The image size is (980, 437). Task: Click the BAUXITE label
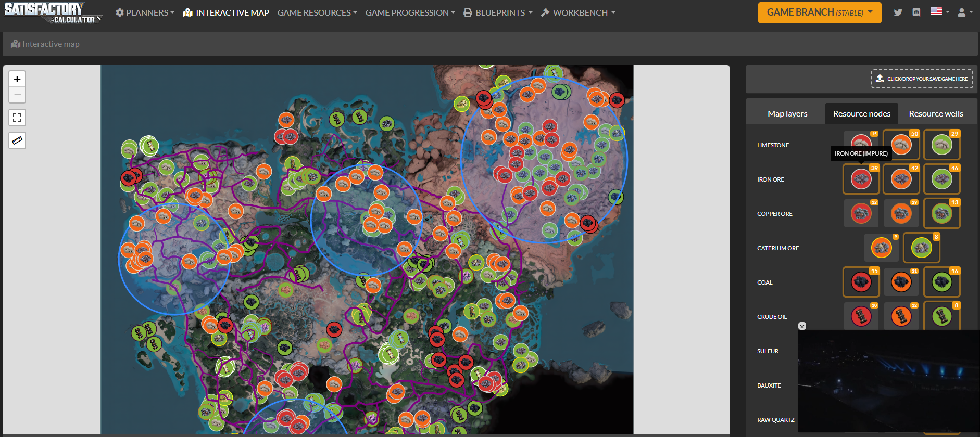[769, 385]
